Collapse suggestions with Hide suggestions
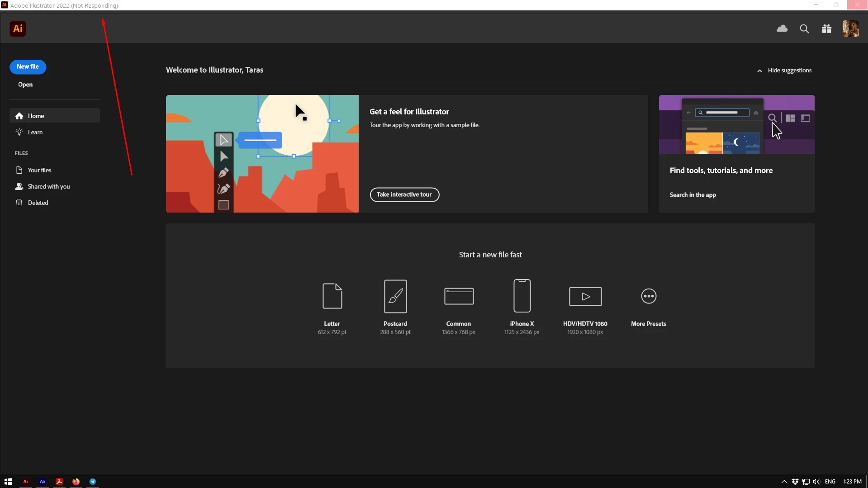 784,70
